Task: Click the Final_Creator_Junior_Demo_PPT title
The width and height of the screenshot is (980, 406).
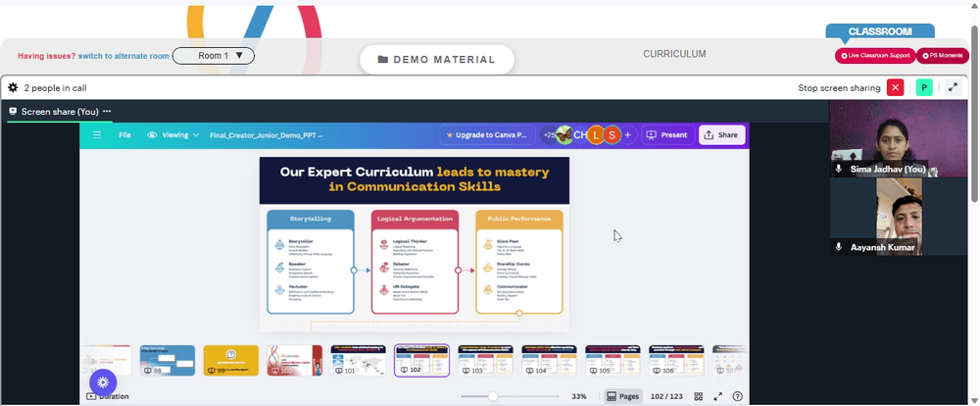Action: click(x=267, y=135)
